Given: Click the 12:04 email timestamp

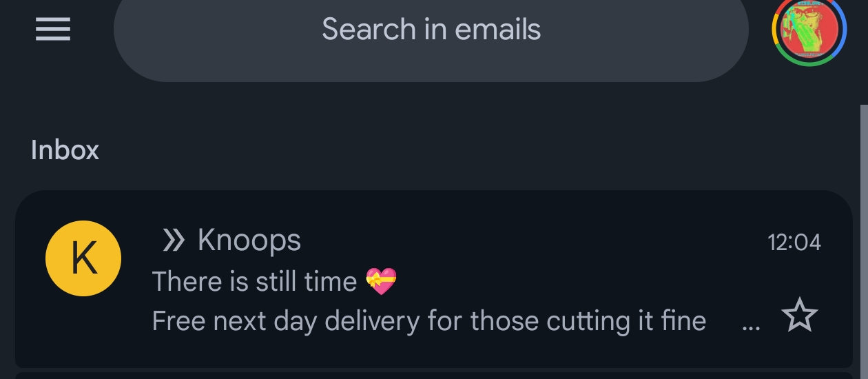Looking at the screenshot, I should pyautogui.click(x=794, y=242).
